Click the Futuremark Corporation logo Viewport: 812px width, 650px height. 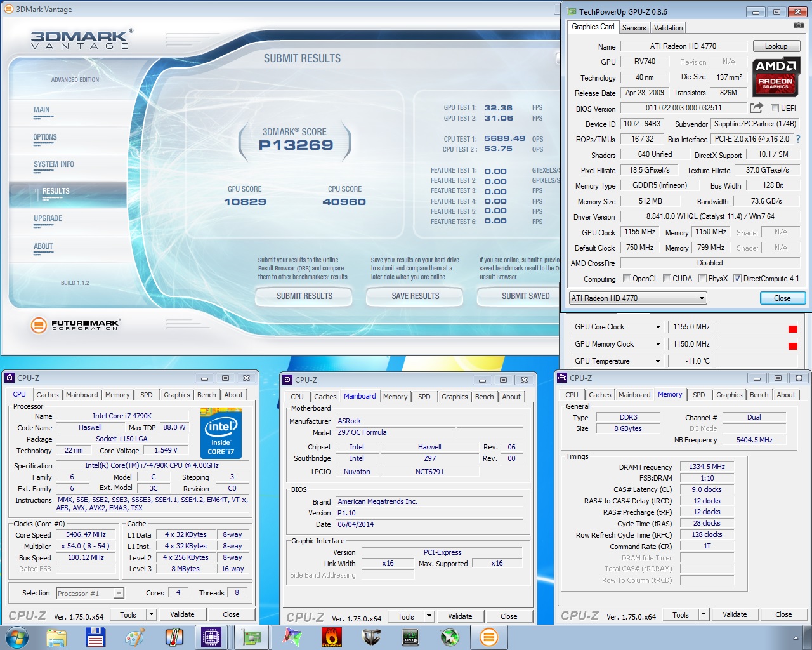[75, 325]
